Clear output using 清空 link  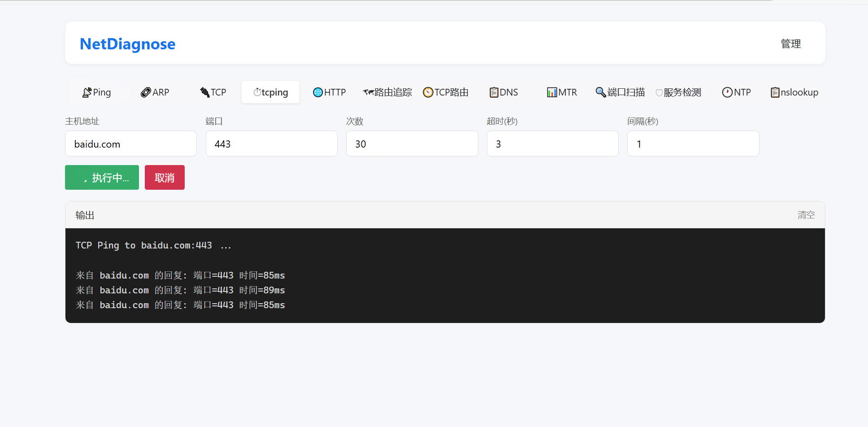806,215
